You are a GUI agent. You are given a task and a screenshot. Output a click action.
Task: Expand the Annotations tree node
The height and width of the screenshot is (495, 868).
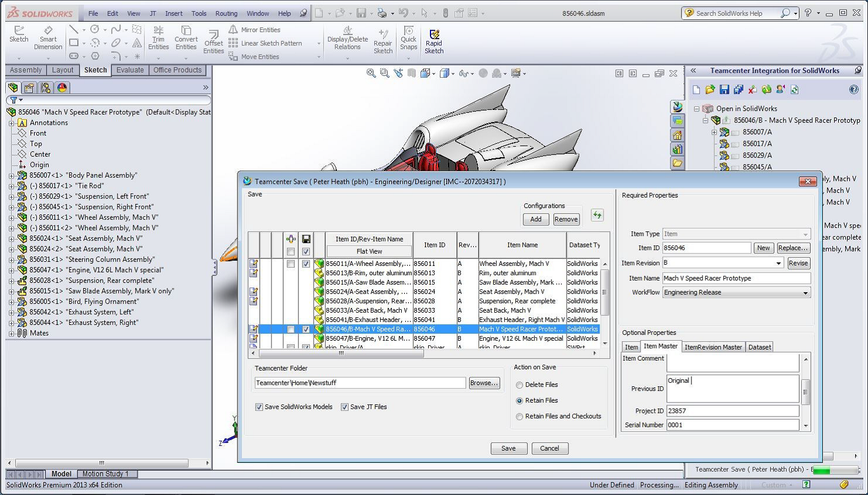coord(13,122)
